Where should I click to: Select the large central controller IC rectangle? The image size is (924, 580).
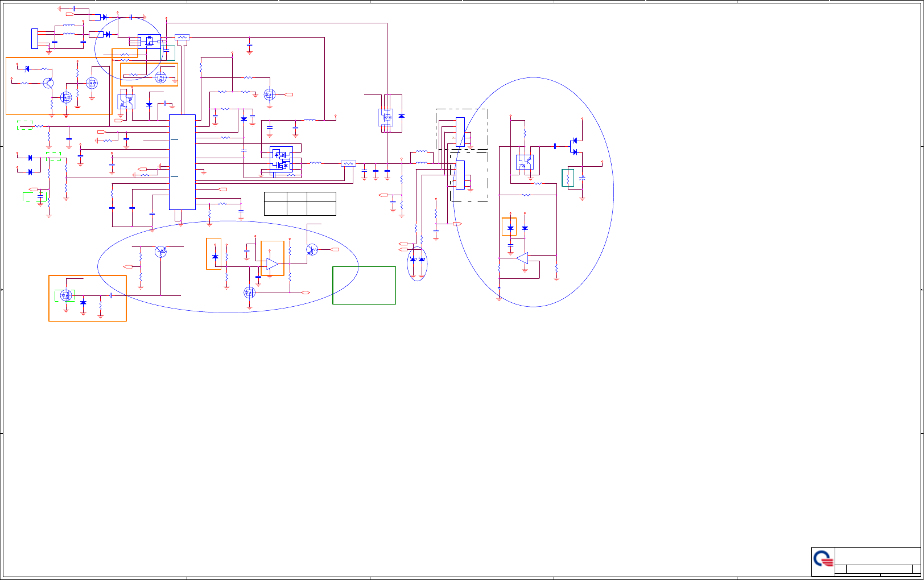pyautogui.click(x=182, y=162)
